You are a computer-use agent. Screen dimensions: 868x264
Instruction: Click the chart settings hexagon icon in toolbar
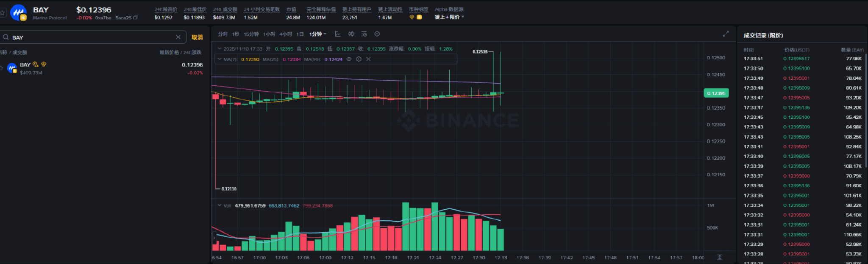(x=377, y=34)
